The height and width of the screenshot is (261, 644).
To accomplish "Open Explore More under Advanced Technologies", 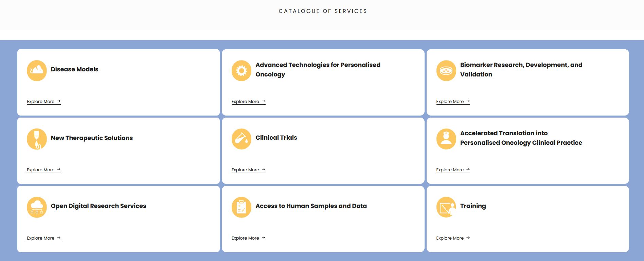I will (249, 102).
